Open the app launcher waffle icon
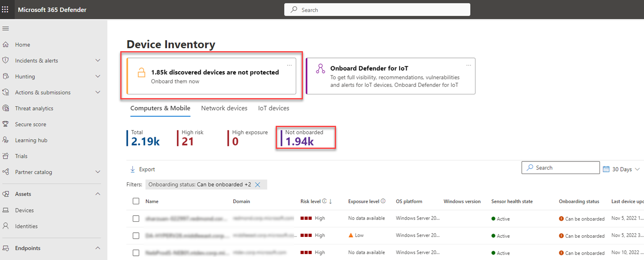644x260 pixels. (5, 9)
